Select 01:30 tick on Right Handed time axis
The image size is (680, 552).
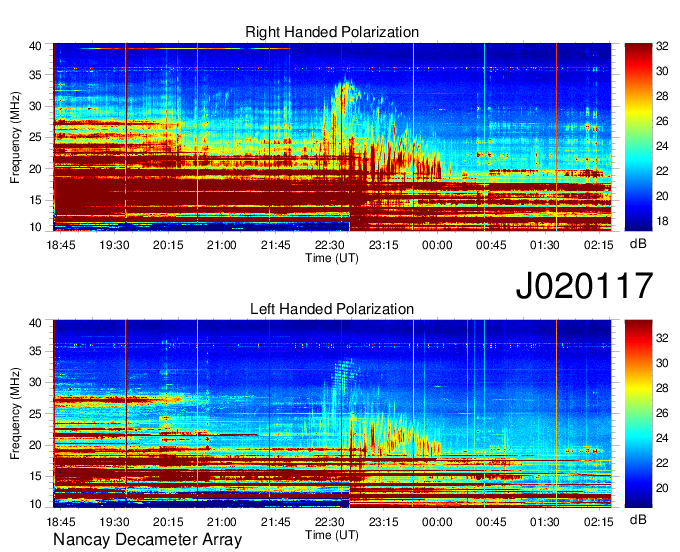coord(545,245)
